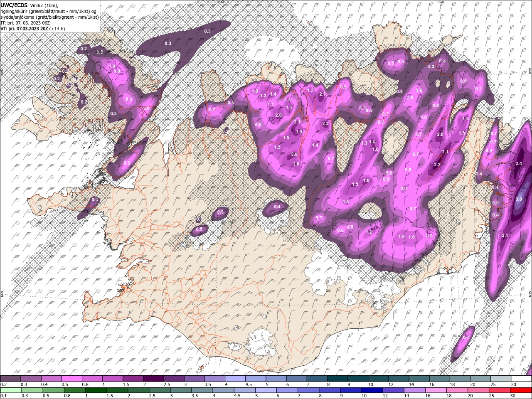Screen dimensions: 532x399
Task: Click the '20W' longitude label at top
Action: click(221, 2)
